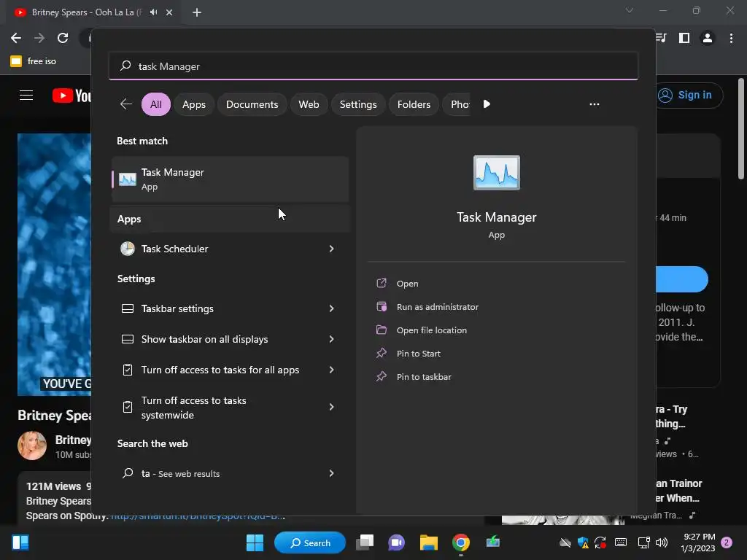Viewport: 747px width, 560px height.
Task: Switch to the Documents filter tab
Action: pos(252,104)
